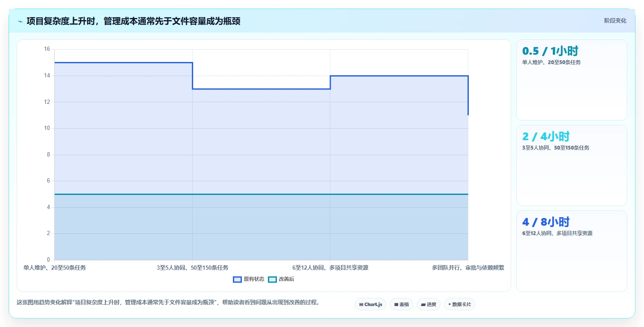Click card subtitle 单人维护、20至50条任务

551,62
